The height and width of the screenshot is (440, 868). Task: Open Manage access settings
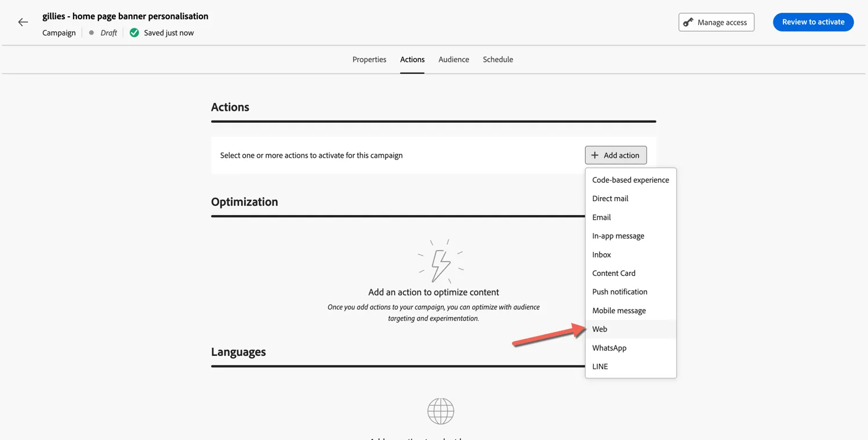click(x=716, y=22)
